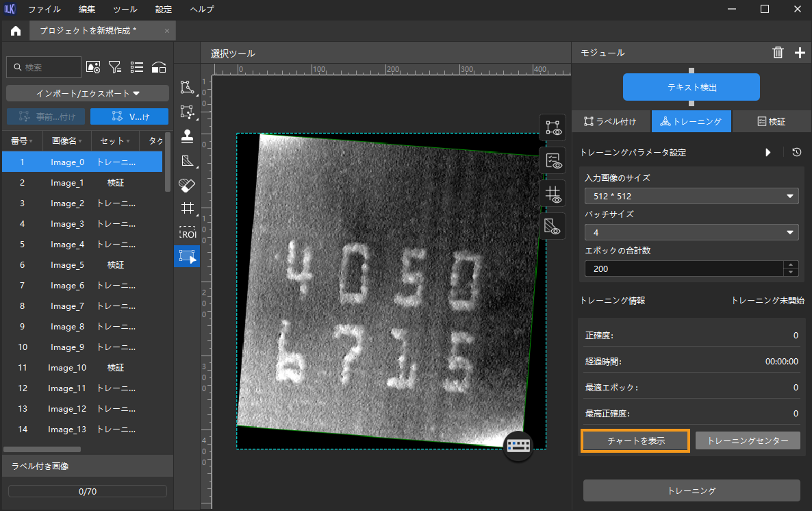
Task: Select the polygon labeling tool
Action: (x=188, y=88)
